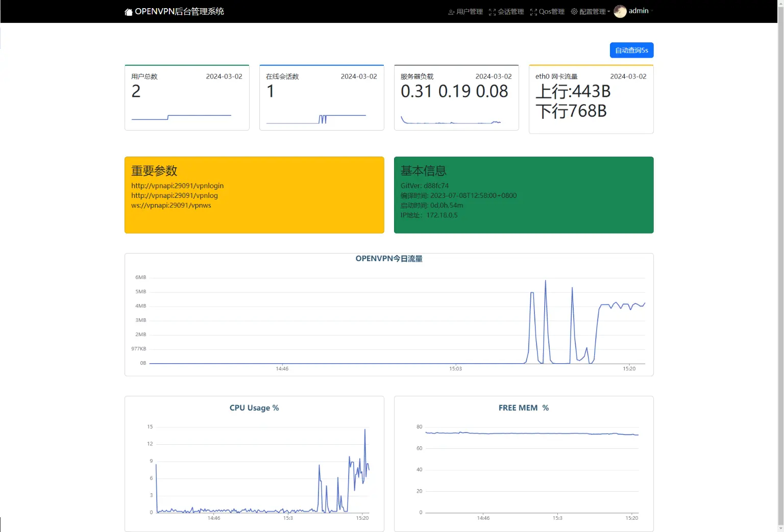The width and height of the screenshot is (784, 532).
Task: Click the 服务器负载 sparkline chart
Action: pos(451,120)
